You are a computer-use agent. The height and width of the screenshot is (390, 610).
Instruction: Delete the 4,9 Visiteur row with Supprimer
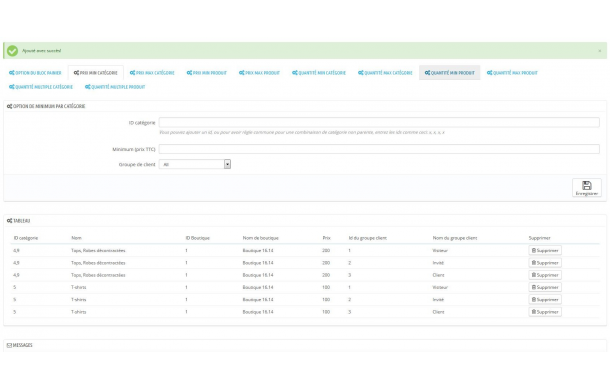coord(545,251)
